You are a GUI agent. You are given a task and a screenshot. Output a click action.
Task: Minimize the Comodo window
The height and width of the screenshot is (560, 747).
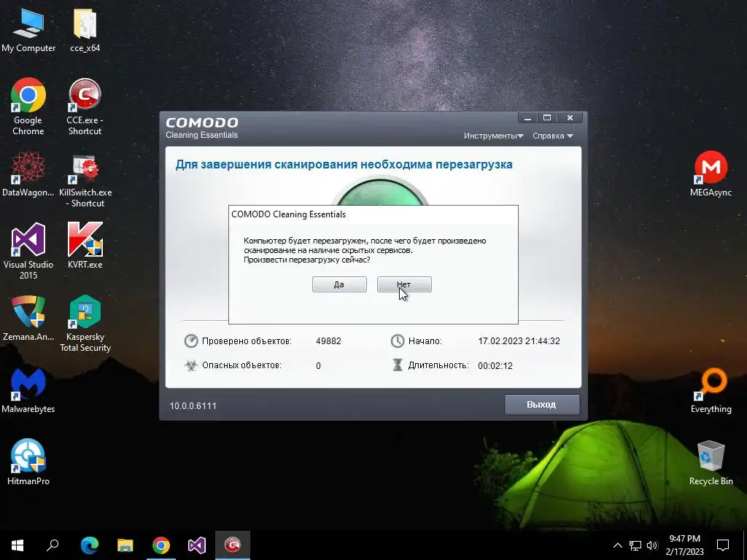point(528,117)
